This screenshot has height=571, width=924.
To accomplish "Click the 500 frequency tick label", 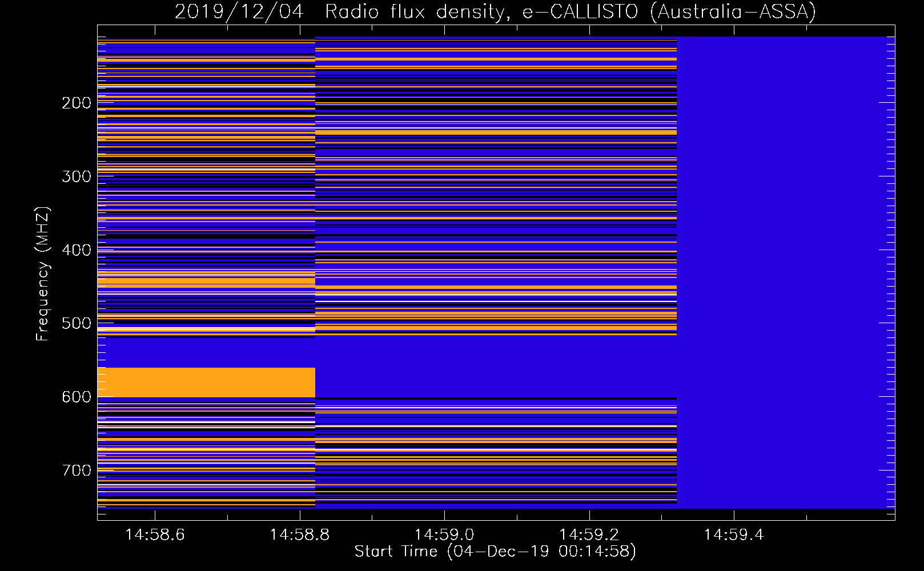I will click(x=77, y=323).
